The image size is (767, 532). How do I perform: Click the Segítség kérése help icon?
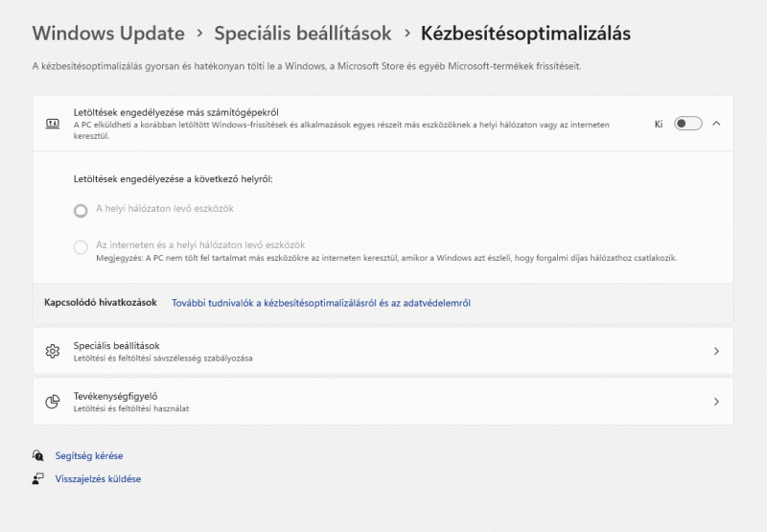[x=38, y=455]
